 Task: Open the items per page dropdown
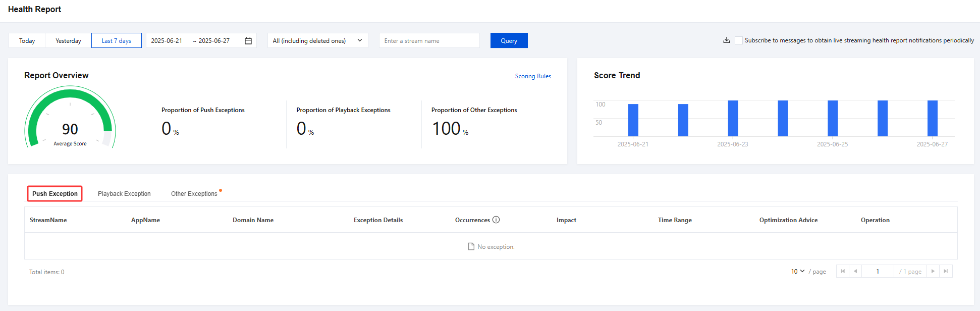(797, 272)
